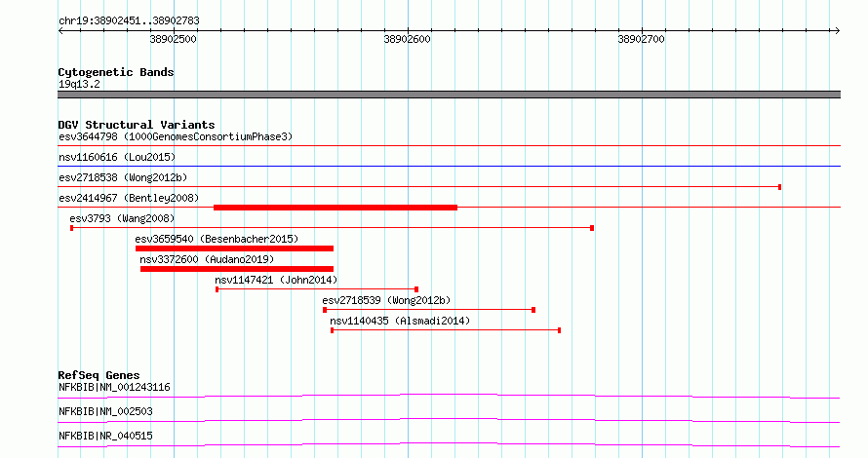Click the magenta NM_001243116 gene line
The image size is (868, 458).
(x=449, y=396)
